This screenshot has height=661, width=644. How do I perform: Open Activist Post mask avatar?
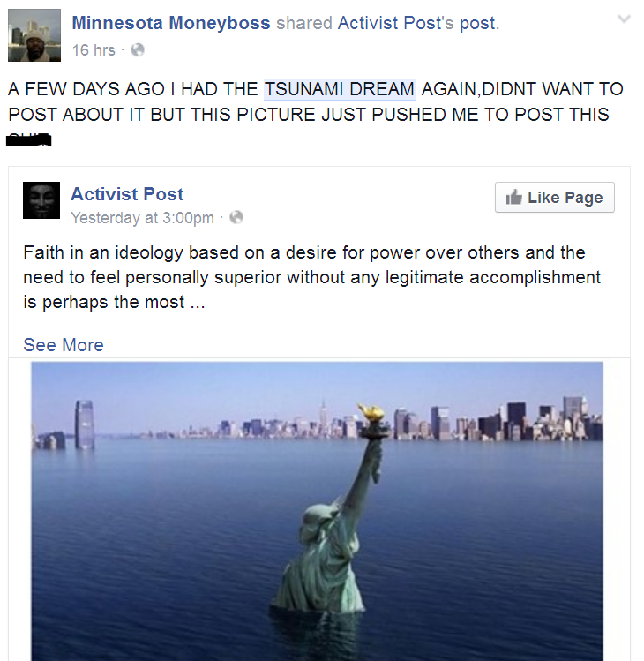[41, 200]
